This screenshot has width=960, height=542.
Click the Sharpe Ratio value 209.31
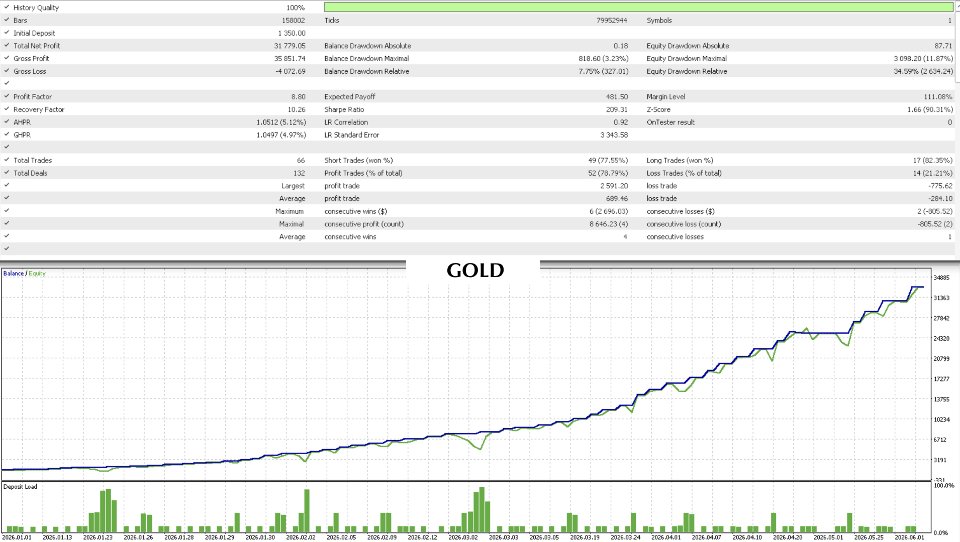(617, 110)
